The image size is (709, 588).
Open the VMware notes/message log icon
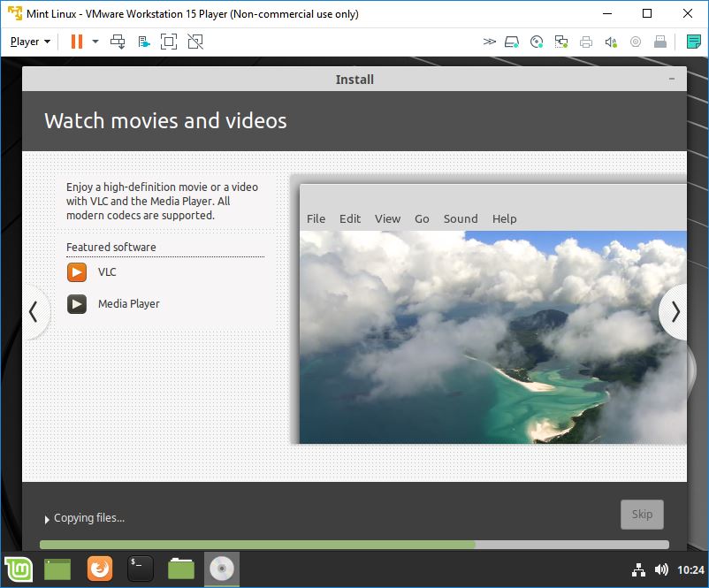[x=694, y=42]
